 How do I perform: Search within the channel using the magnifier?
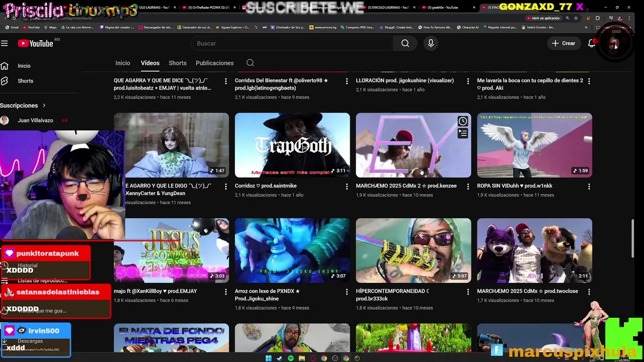[x=250, y=63]
